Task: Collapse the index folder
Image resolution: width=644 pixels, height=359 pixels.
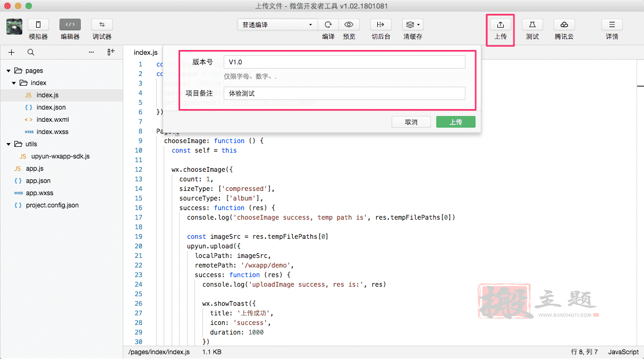Action: pyautogui.click(x=14, y=83)
